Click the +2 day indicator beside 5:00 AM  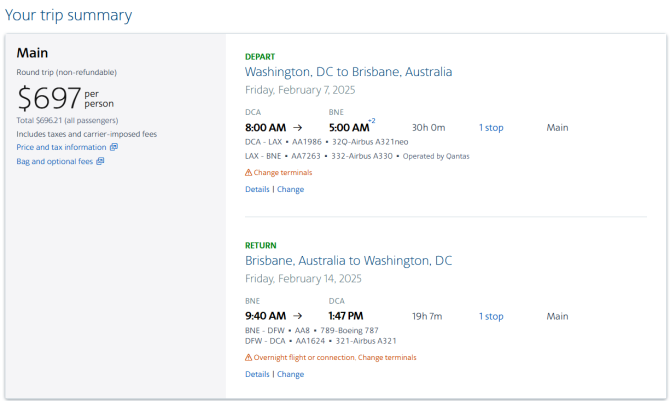(372, 121)
